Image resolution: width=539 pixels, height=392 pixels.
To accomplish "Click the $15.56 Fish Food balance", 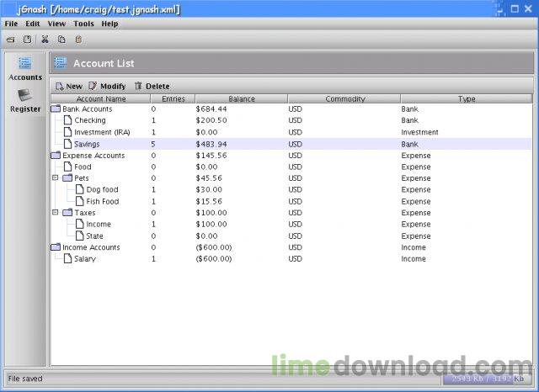I will click(209, 202).
